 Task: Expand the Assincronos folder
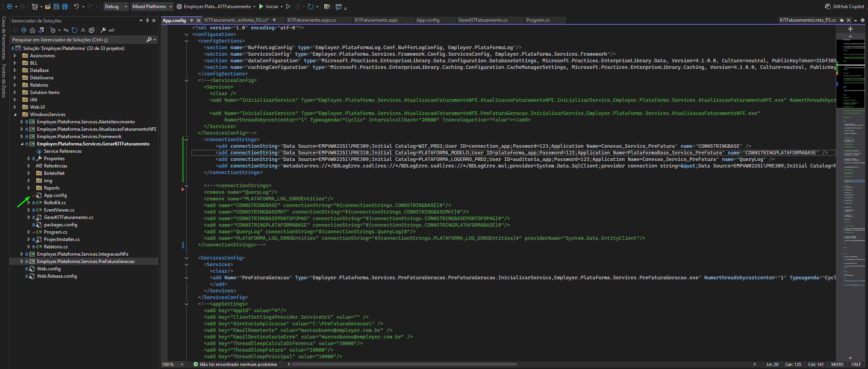pos(15,56)
